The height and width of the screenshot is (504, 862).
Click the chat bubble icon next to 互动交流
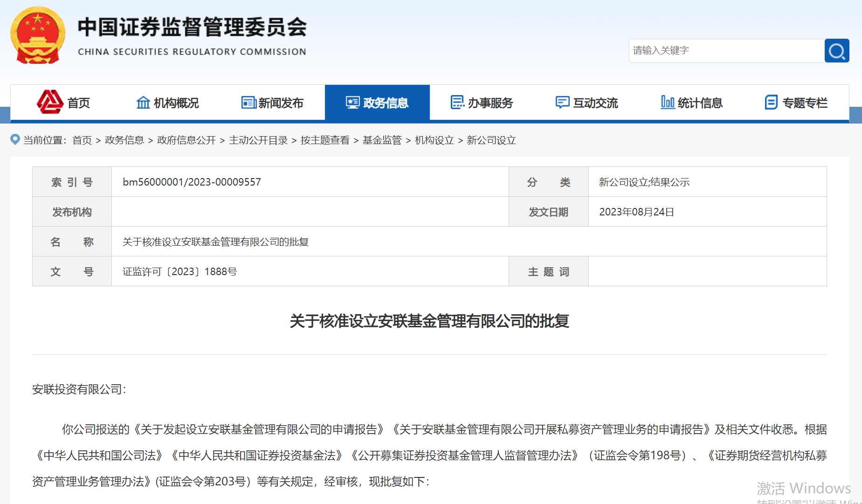562,102
